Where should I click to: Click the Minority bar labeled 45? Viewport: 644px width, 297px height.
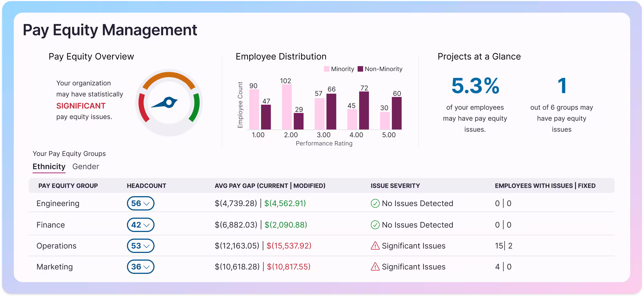click(x=352, y=119)
